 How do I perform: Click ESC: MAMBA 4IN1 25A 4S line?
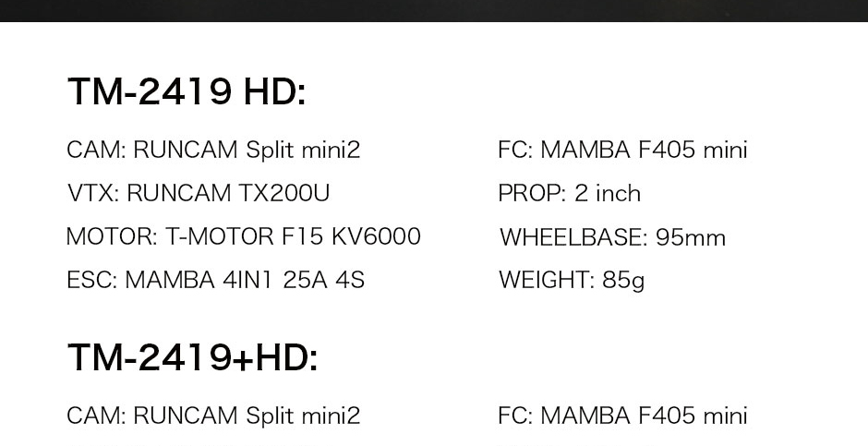pyautogui.click(x=215, y=280)
